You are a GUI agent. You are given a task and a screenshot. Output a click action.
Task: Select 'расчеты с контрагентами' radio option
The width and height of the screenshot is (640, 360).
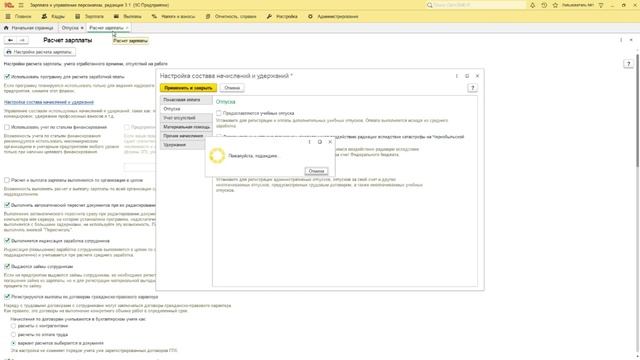[x=13, y=326]
